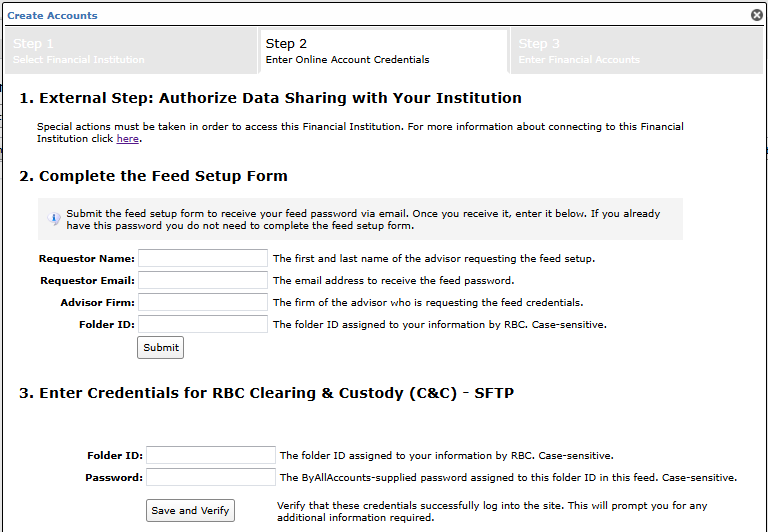This screenshot has height=532, width=768.
Task: Close the Create Accounts dialog
Action: pyautogui.click(x=757, y=15)
